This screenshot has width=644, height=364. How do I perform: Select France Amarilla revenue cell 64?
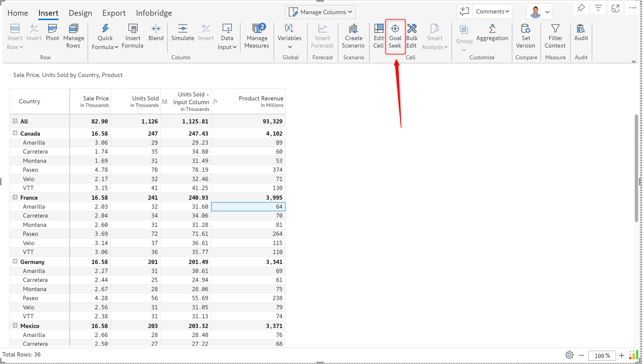tap(248, 207)
